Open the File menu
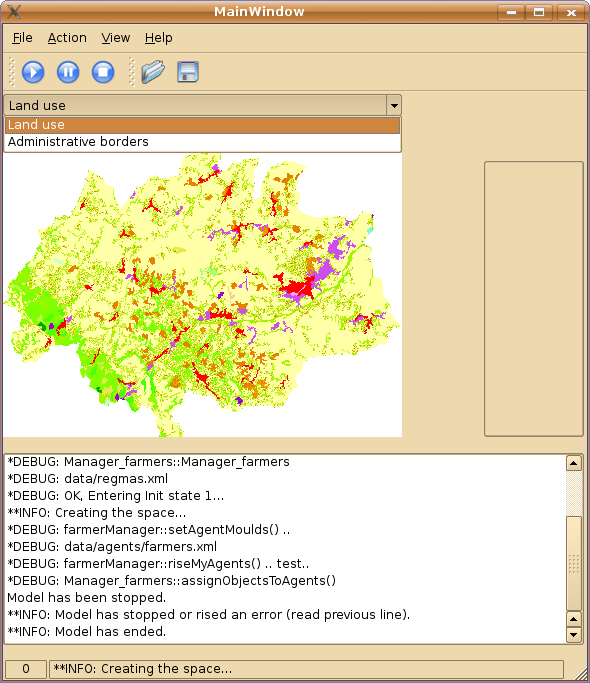 click(x=22, y=38)
